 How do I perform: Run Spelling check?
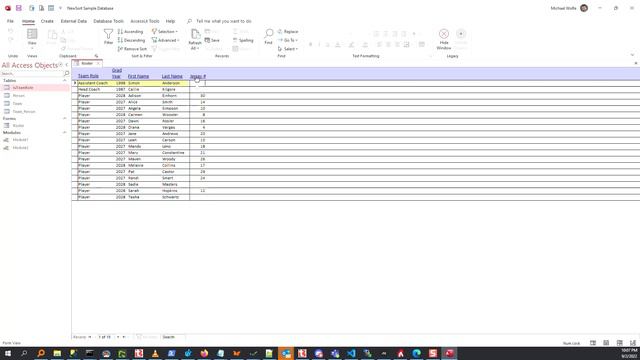point(243,40)
